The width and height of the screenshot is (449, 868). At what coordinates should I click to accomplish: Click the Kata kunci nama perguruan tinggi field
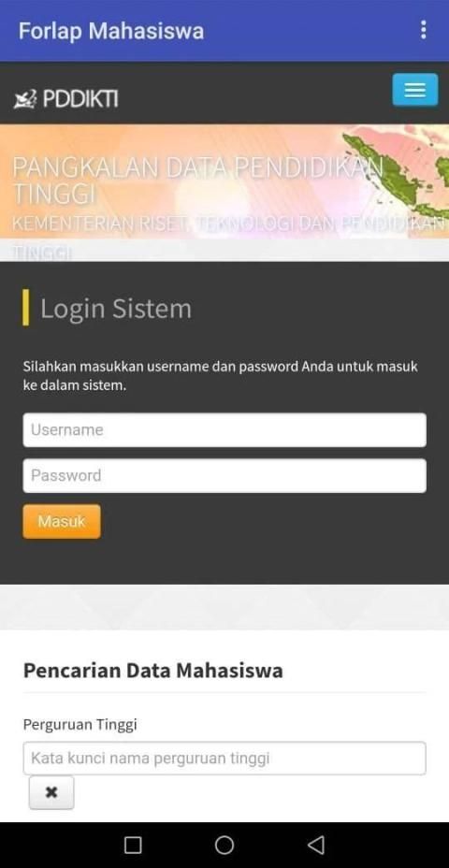point(224,758)
